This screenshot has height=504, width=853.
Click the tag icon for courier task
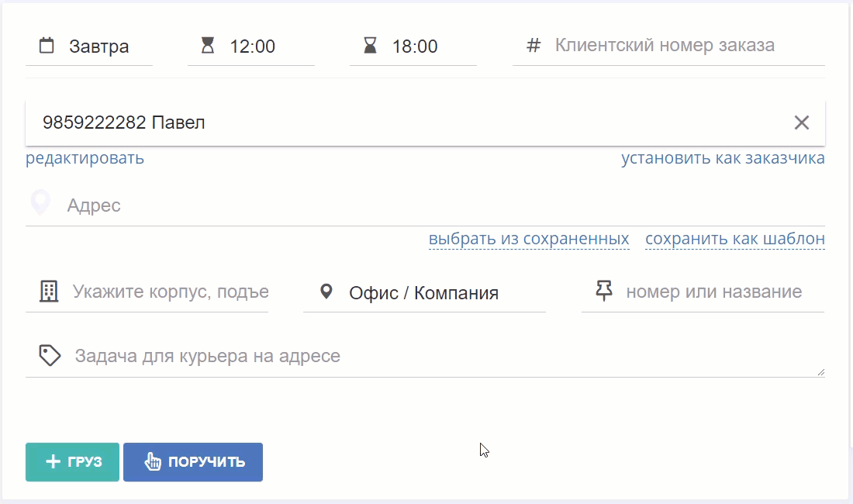coord(50,356)
